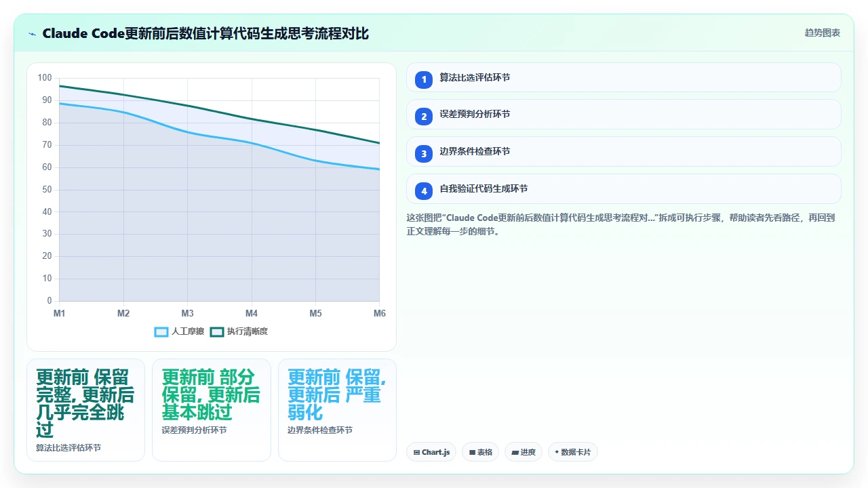868x488 pixels.
Task: Click the 0 value on the y-axis
Action: (x=49, y=301)
